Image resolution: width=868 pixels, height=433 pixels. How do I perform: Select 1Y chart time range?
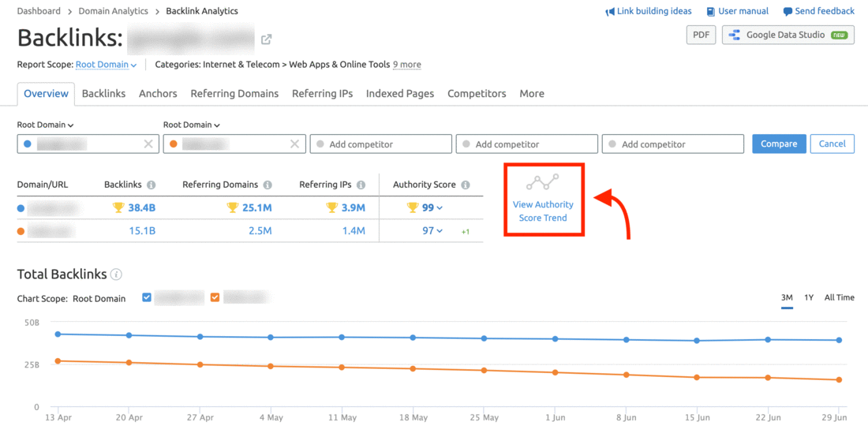coord(809,297)
